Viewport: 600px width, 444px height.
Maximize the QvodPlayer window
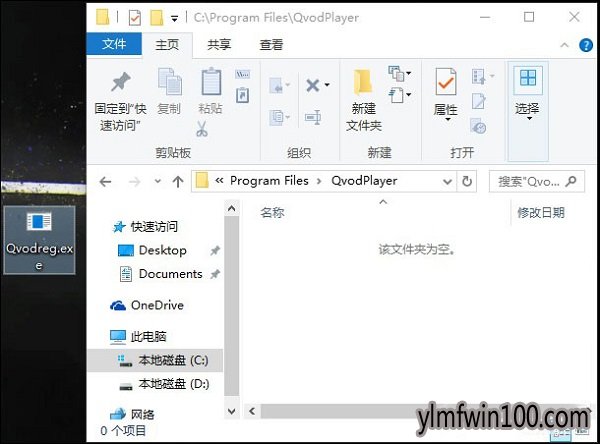(x=529, y=17)
